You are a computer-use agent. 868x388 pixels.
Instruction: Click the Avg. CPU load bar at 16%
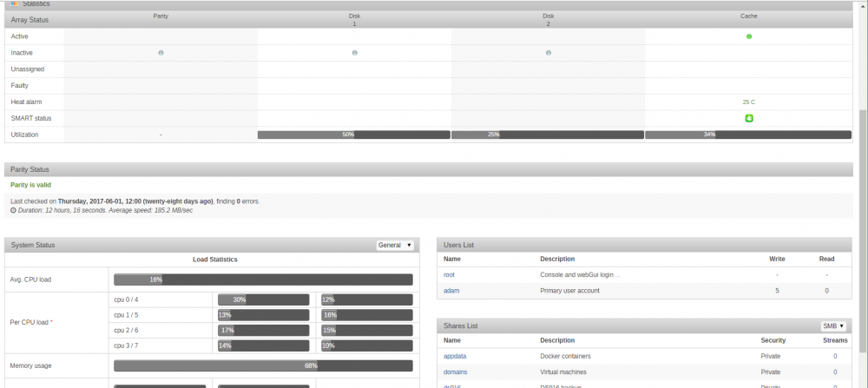pyautogui.click(x=263, y=279)
